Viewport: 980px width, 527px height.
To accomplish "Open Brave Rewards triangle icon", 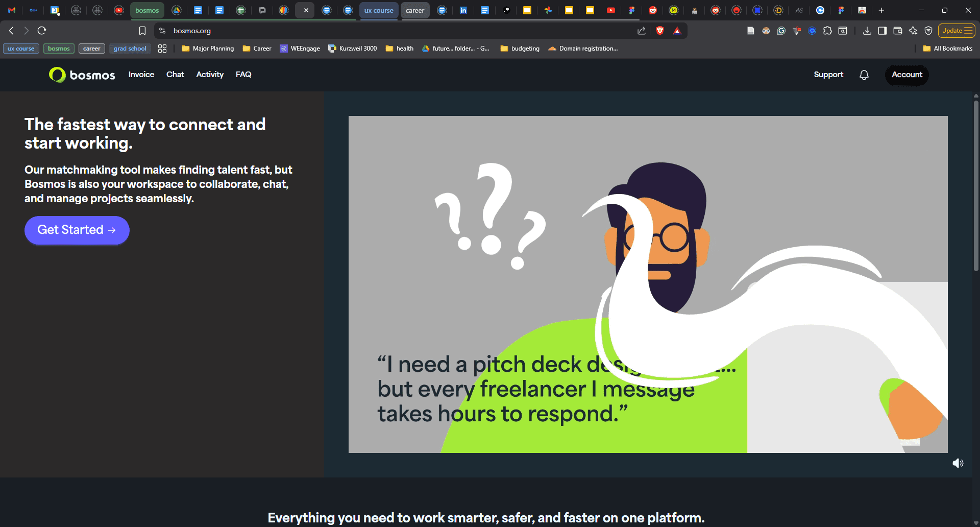I will (677, 31).
